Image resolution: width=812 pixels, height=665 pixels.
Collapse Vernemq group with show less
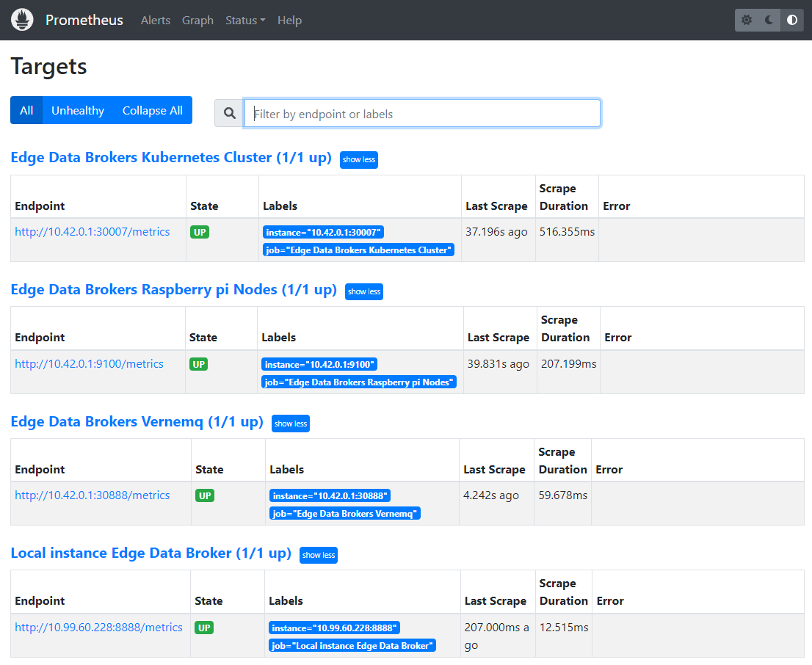291,424
